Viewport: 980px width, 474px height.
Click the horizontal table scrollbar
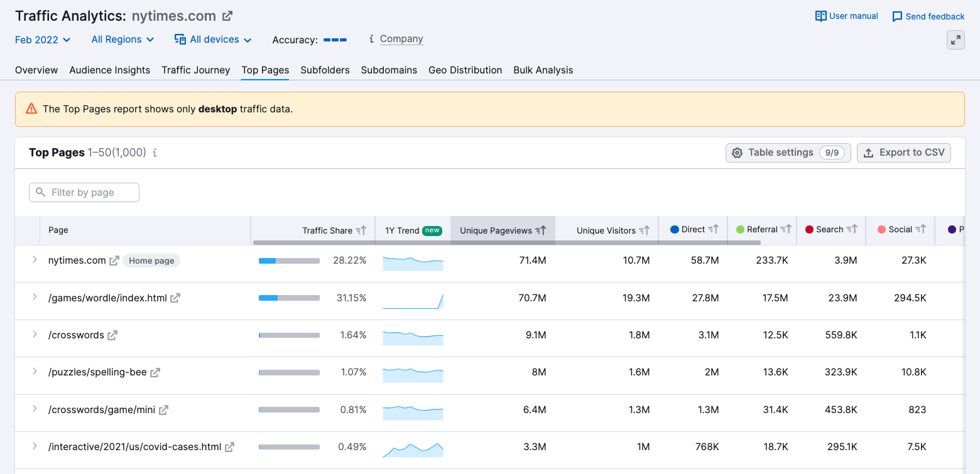coord(507,242)
